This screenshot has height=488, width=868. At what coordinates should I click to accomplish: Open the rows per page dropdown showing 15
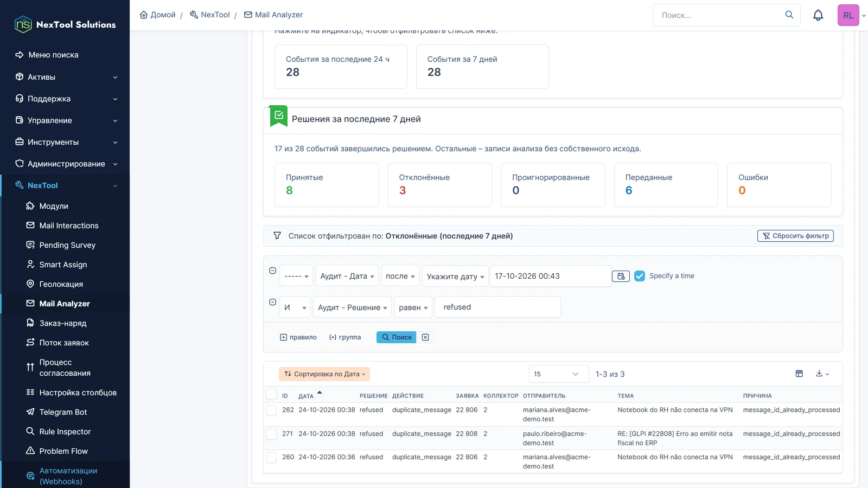point(559,374)
